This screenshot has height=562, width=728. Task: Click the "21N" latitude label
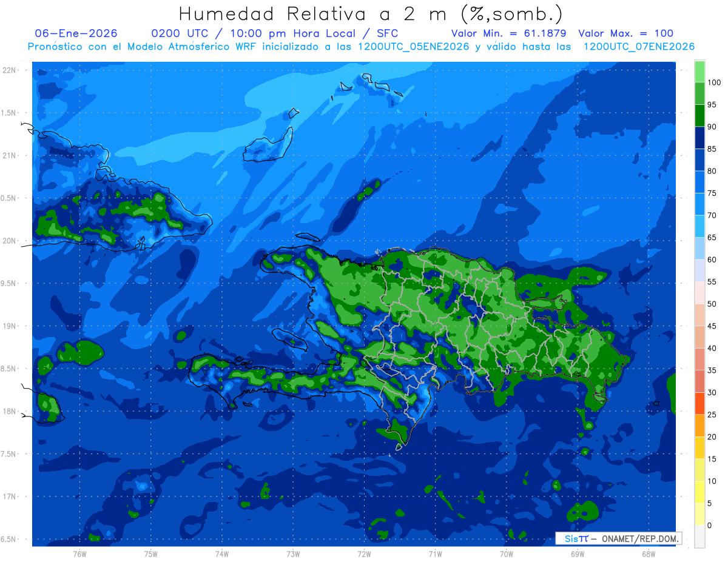(x=8, y=155)
